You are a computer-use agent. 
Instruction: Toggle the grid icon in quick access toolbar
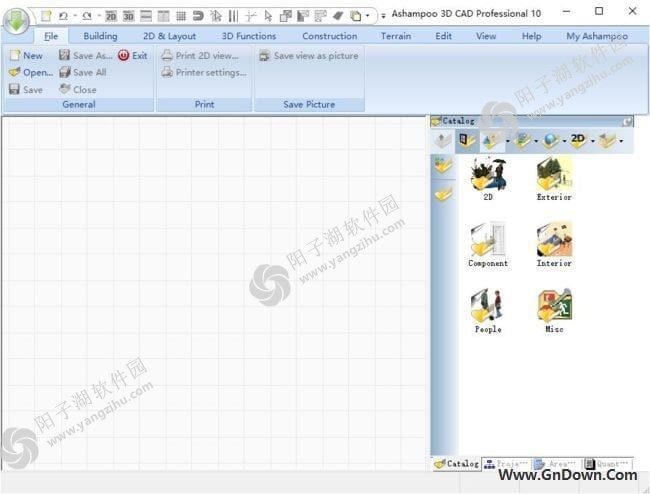(181, 16)
